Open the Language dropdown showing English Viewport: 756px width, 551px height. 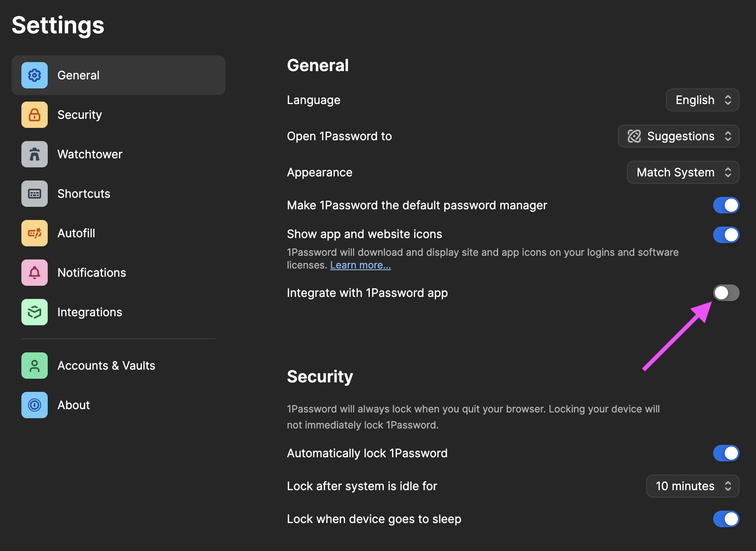703,100
